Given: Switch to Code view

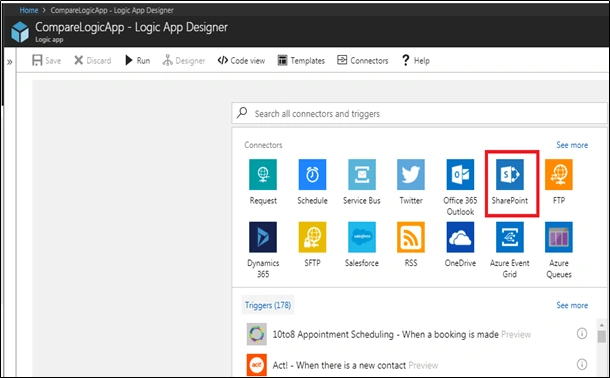Looking at the screenshot, I should click(x=241, y=60).
